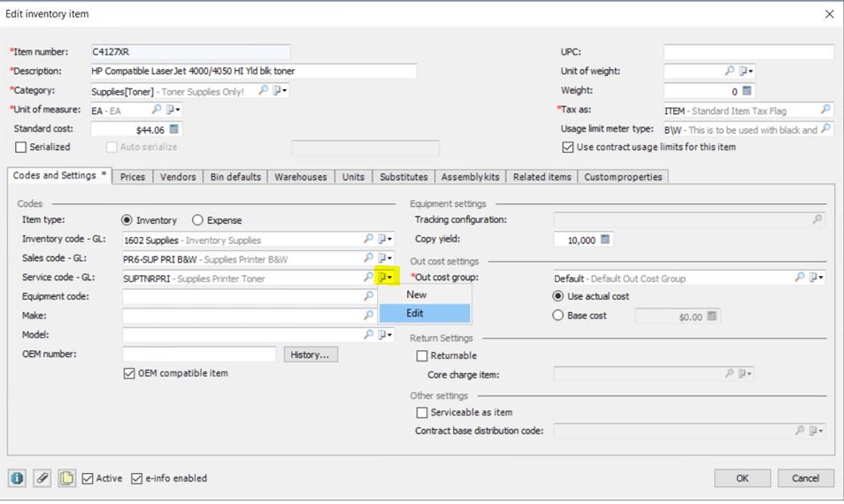Select Use actual cost option
The image size is (844, 504).
point(558,296)
